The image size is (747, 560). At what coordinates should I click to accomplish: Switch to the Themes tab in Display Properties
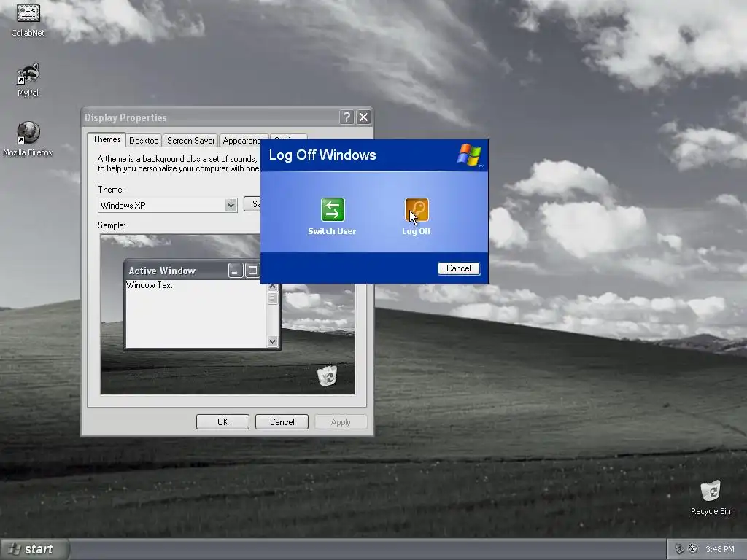coord(107,139)
